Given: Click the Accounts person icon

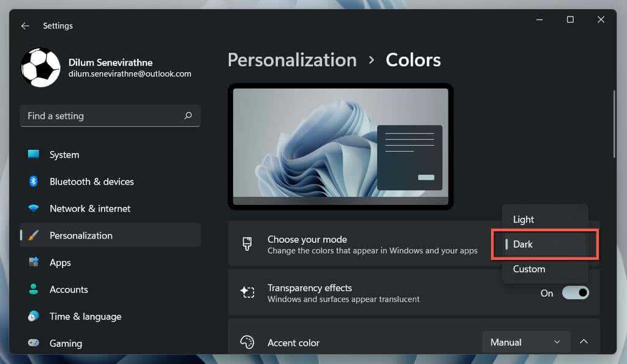Looking at the screenshot, I should (x=34, y=289).
